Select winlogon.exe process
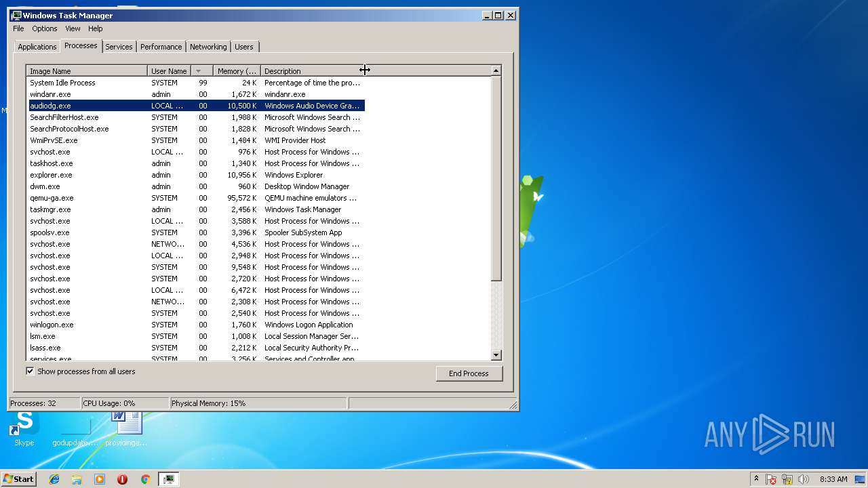Image resolution: width=868 pixels, height=488 pixels. 197,325
